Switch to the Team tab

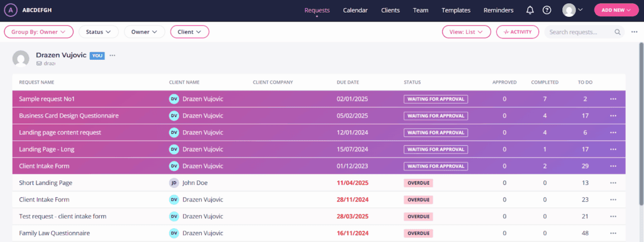[x=421, y=10]
